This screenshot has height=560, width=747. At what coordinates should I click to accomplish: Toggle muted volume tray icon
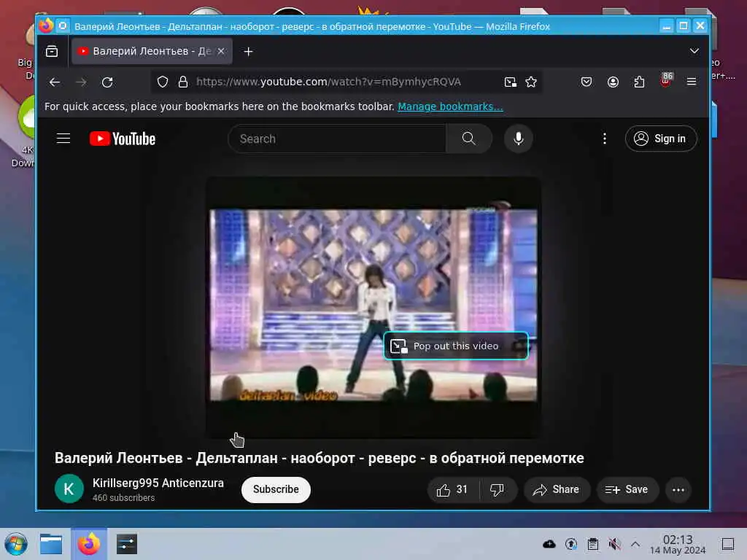(x=614, y=544)
